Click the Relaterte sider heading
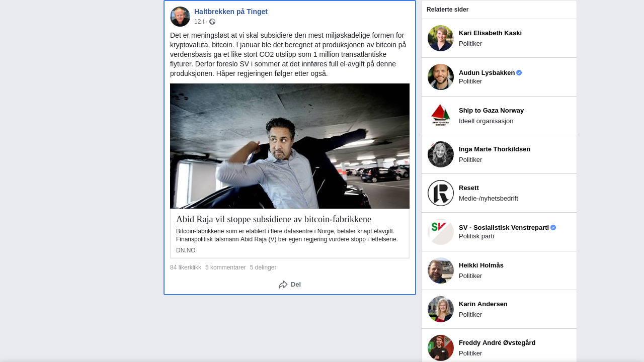The image size is (644, 362). click(447, 10)
